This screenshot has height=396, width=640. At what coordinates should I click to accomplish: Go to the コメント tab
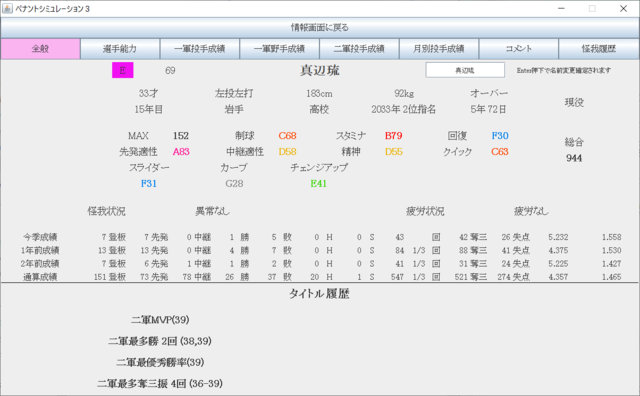518,49
